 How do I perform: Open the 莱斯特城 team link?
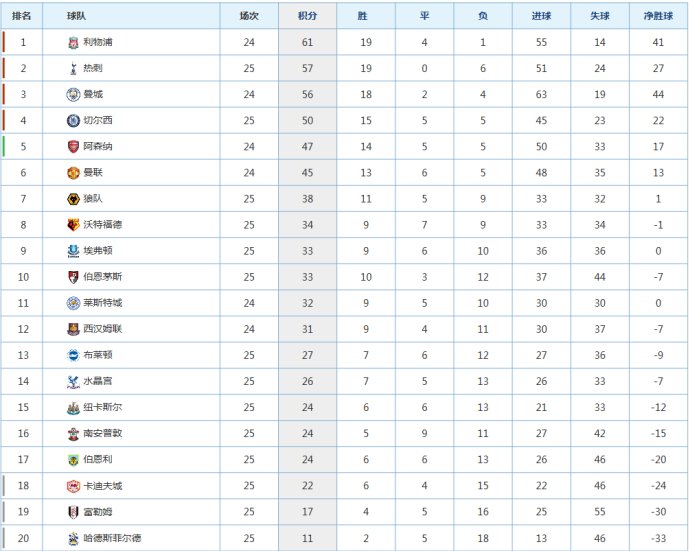103,303
